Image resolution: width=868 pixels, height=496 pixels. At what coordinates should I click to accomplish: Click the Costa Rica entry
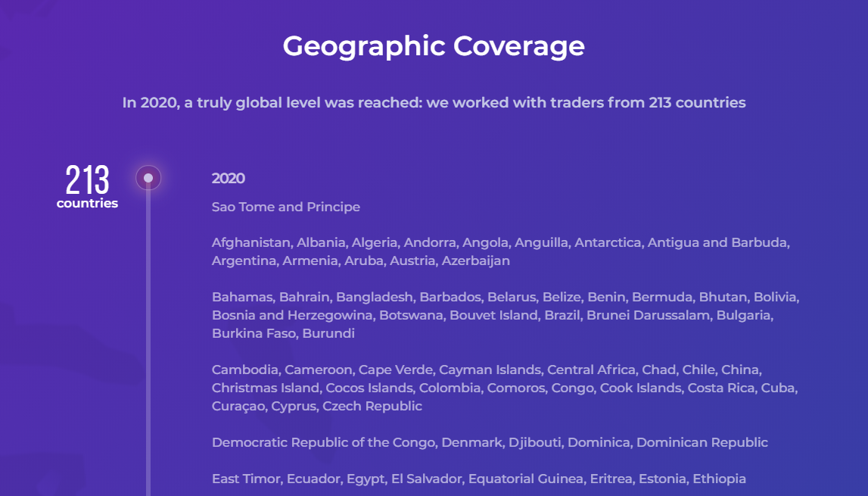click(720, 388)
